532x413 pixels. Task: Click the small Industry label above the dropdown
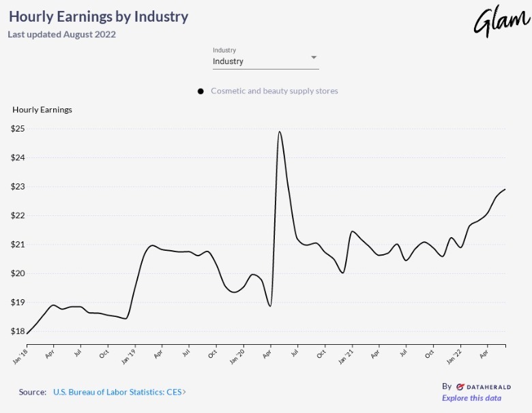click(224, 50)
